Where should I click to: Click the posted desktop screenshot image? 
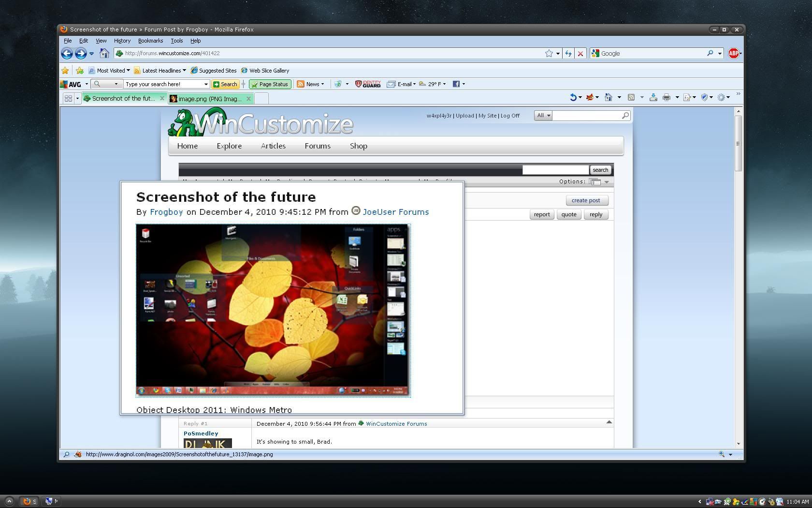[x=273, y=310]
